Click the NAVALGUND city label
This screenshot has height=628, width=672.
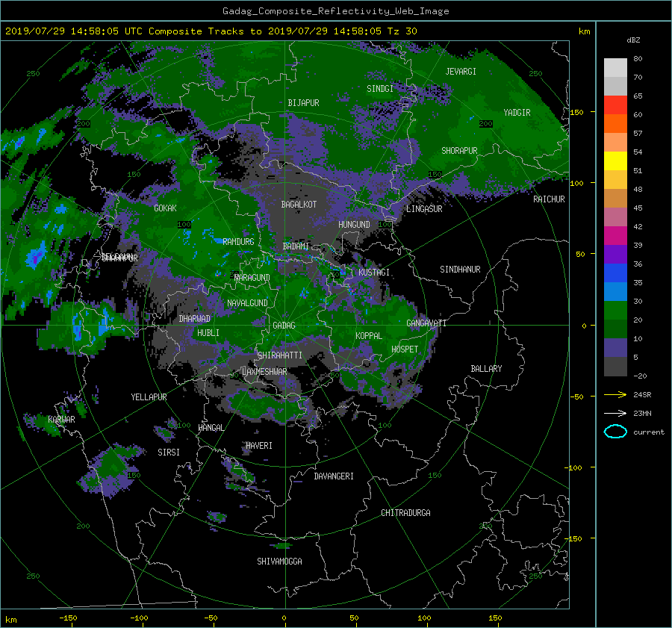tap(247, 303)
